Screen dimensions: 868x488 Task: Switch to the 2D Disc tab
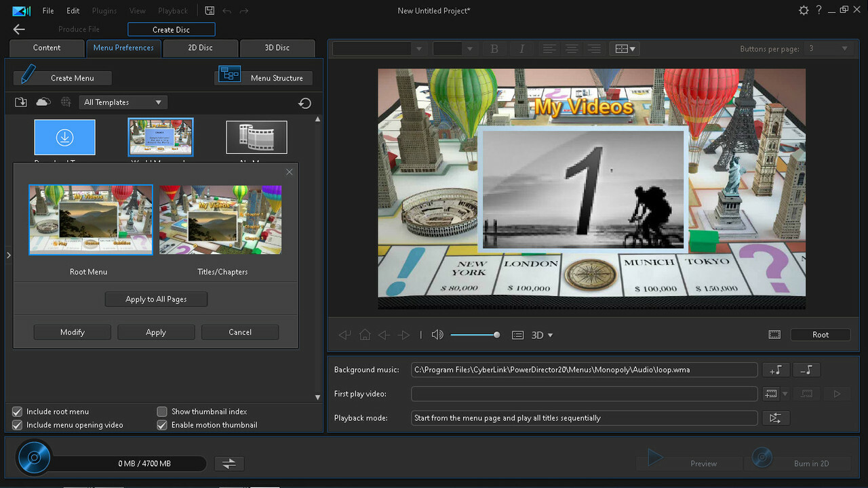[x=201, y=47]
